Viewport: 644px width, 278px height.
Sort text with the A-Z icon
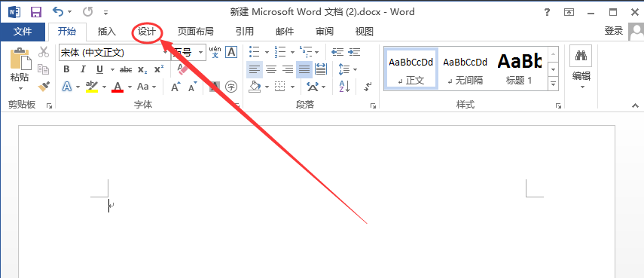point(344,87)
